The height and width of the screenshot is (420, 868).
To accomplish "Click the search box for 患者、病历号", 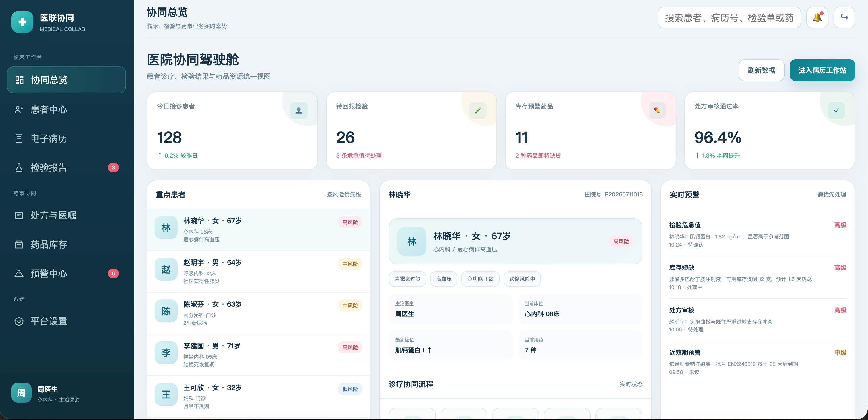I will point(729,18).
